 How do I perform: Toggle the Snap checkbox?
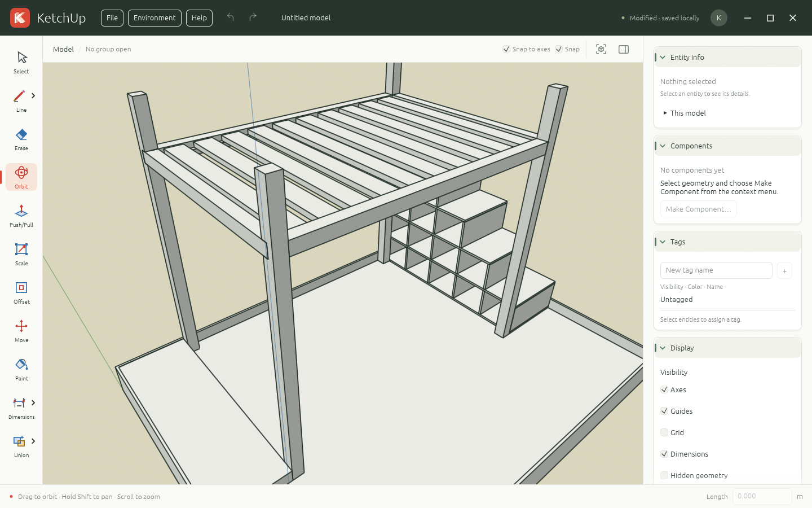click(x=559, y=49)
